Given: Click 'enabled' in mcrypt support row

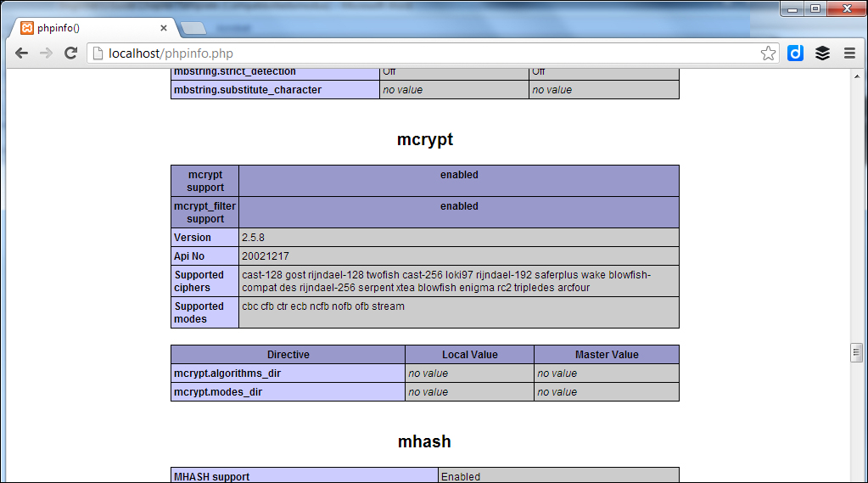Looking at the screenshot, I should coord(459,175).
